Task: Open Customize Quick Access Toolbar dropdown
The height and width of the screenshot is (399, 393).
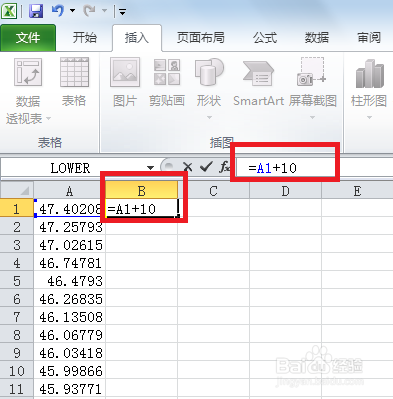Action: (122, 12)
